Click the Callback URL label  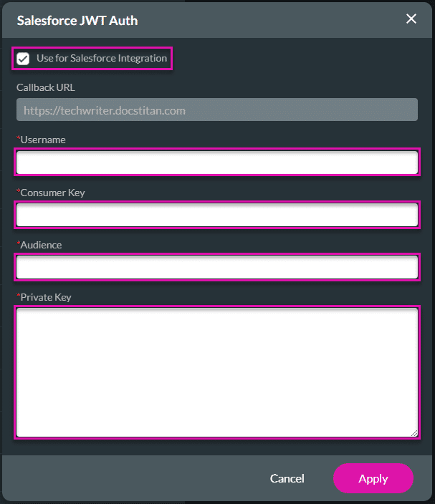[x=46, y=87]
